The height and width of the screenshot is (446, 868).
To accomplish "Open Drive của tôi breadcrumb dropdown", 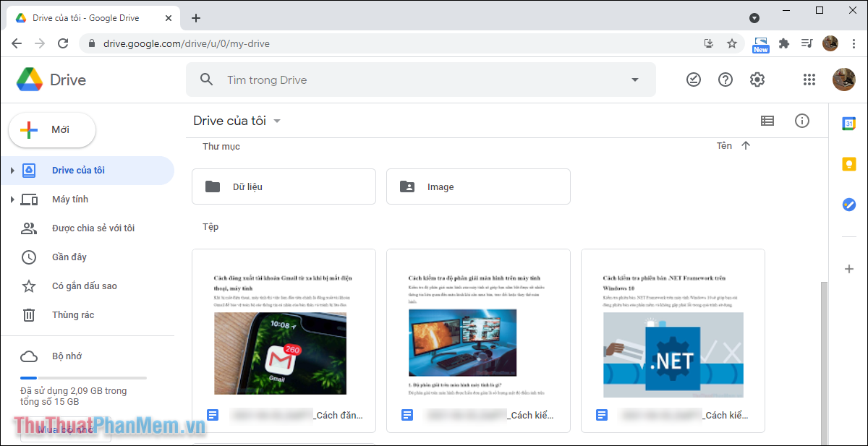I will point(237,121).
